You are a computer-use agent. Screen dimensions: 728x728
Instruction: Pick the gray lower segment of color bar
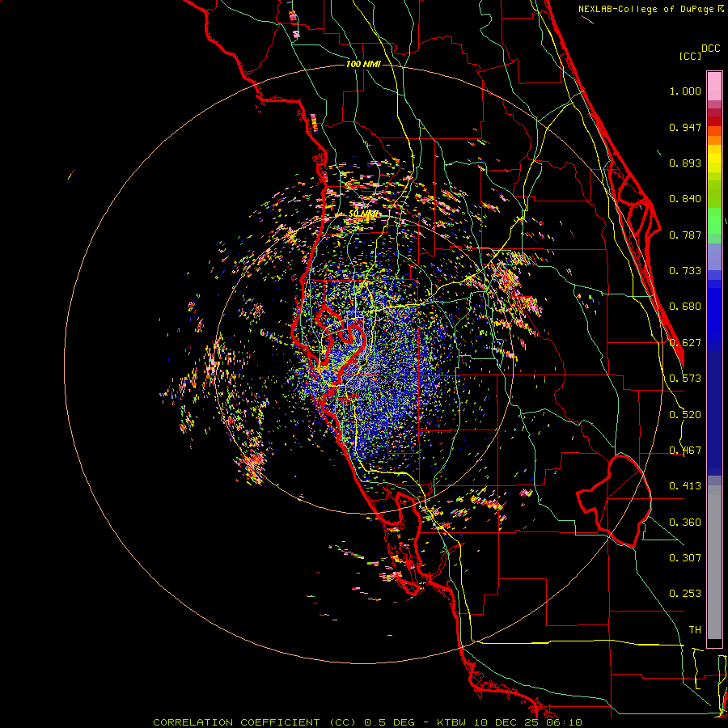point(714,562)
